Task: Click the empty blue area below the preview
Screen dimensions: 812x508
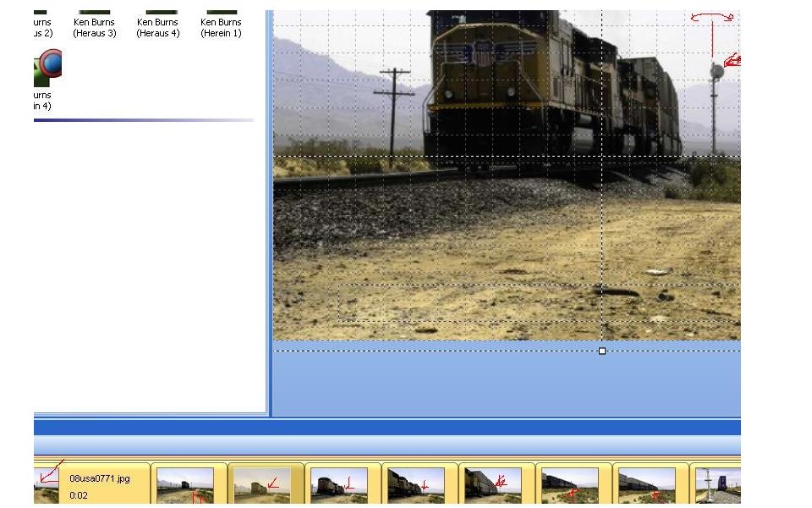Action: point(507,385)
